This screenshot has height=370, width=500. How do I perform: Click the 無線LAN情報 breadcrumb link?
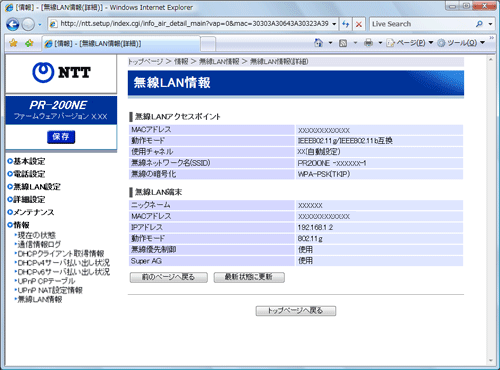pyautogui.click(x=219, y=62)
